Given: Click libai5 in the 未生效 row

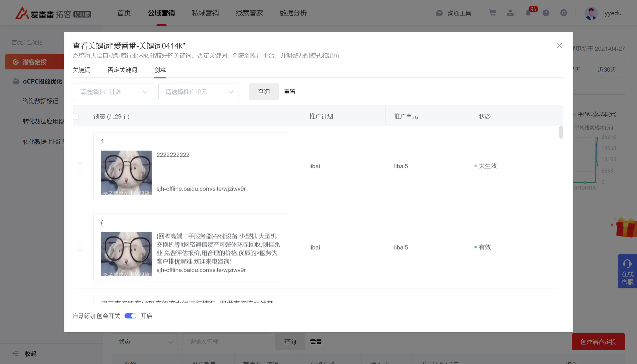Looking at the screenshot, I should point(401,166).
